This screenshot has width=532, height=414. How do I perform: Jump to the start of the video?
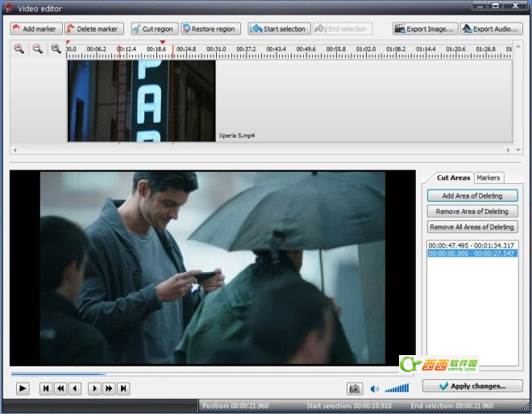tap(46, 388)
